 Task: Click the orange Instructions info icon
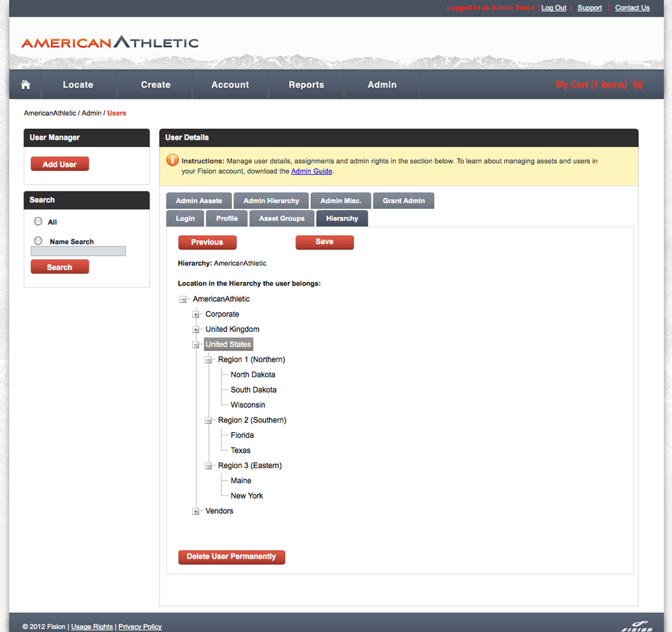pos(172,160)
